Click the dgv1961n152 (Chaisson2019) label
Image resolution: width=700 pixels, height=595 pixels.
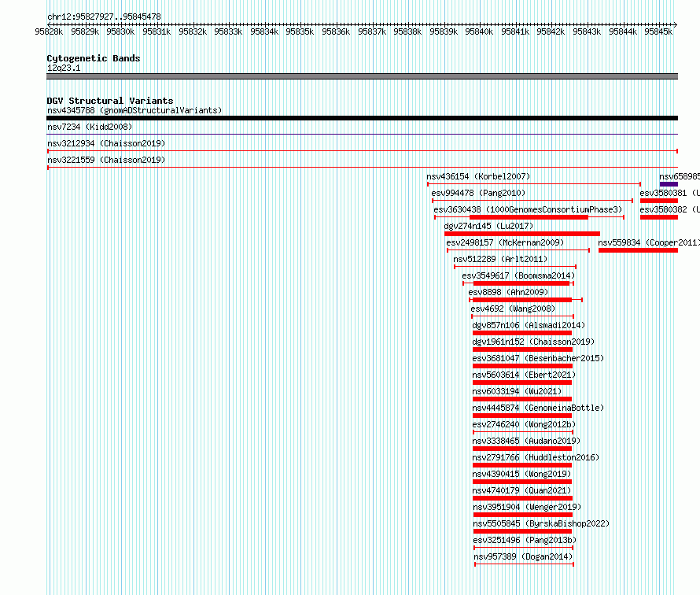click(533, 342)
